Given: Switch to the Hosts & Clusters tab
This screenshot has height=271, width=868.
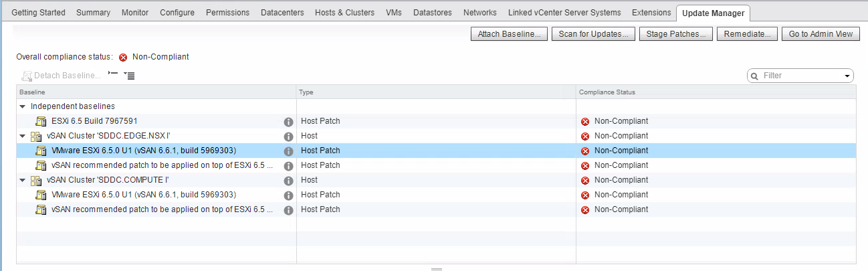Looking at the screenshot, I should [344, 13].
